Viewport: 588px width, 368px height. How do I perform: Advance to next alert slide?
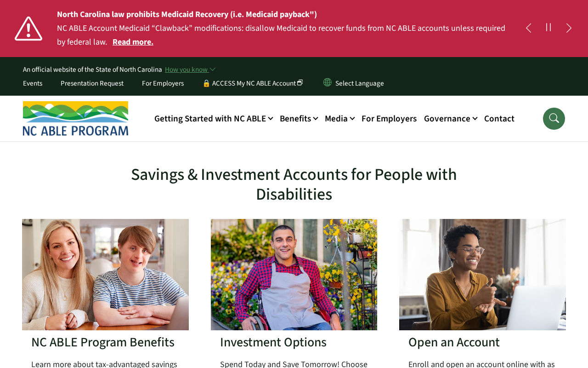click(569, 28)
